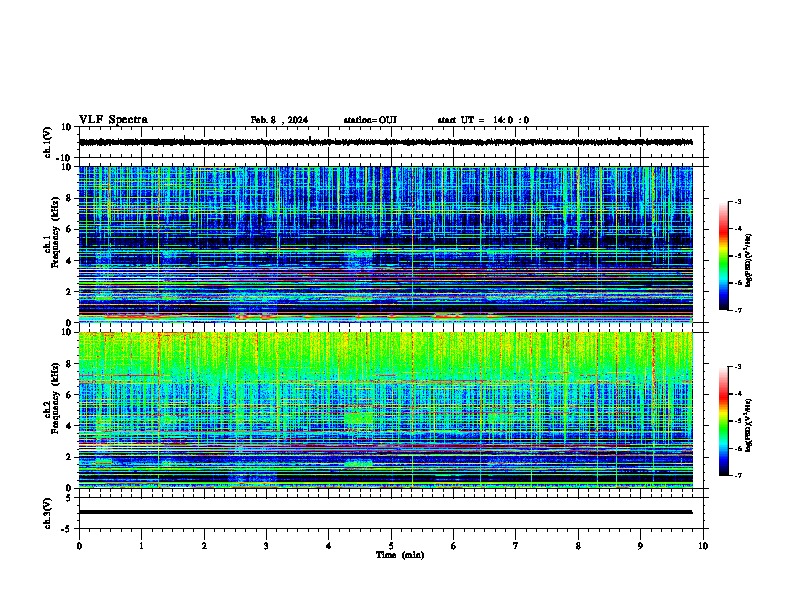Click the ch.2 color bar "log(PSD)" label
792x612 pixels.
pos(749,426)
